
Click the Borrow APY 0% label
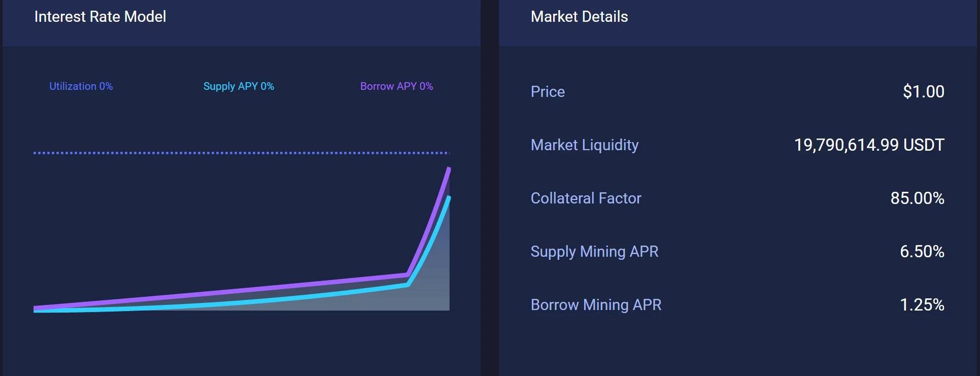pos(396,86)
